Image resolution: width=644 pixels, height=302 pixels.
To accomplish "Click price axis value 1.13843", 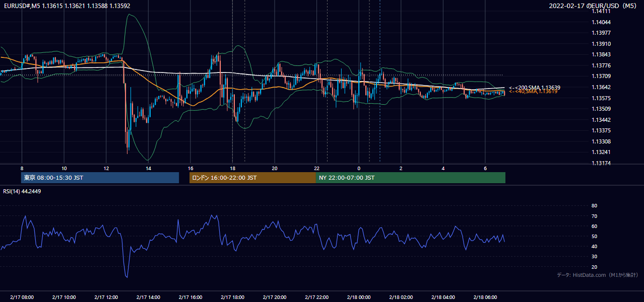I will point(602,55).
